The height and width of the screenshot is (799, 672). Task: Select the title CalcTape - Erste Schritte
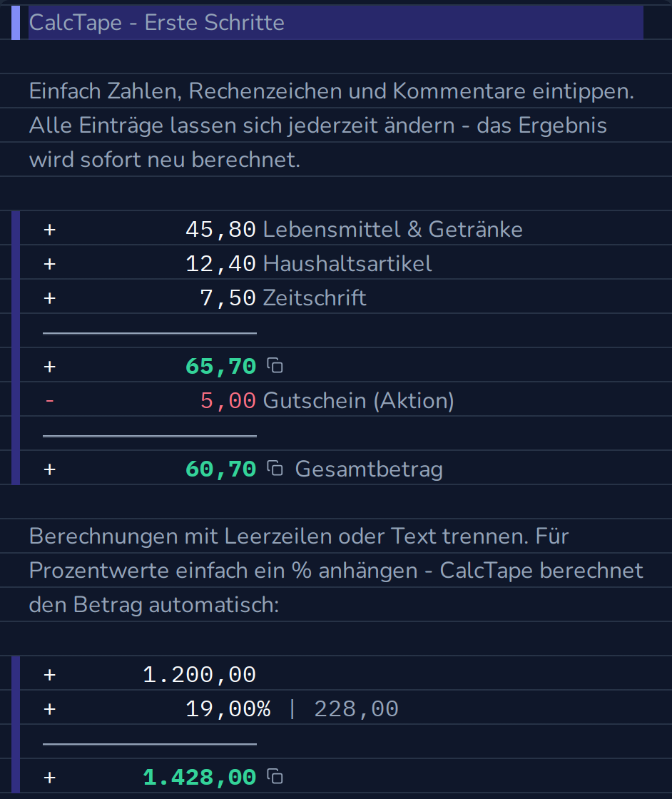coord(156,22)
